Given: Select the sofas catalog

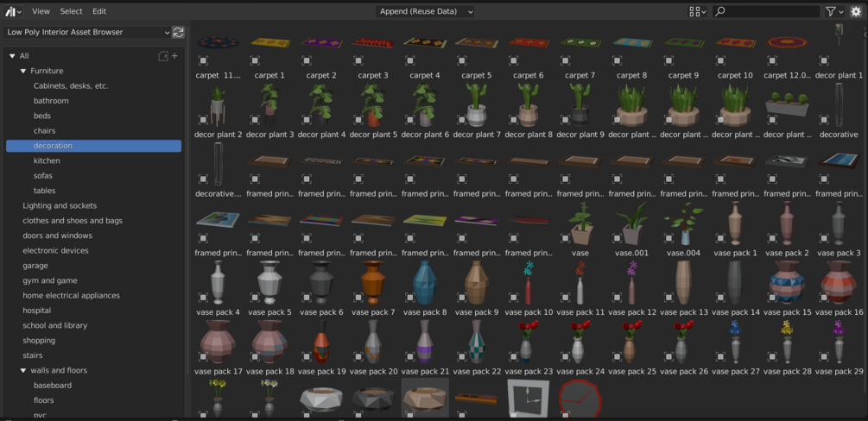Looking at the screenshot, I should [43, 175].
